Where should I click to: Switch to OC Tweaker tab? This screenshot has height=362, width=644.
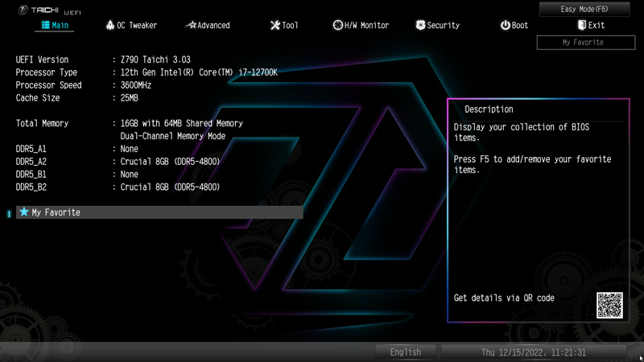tap(131, 25)
